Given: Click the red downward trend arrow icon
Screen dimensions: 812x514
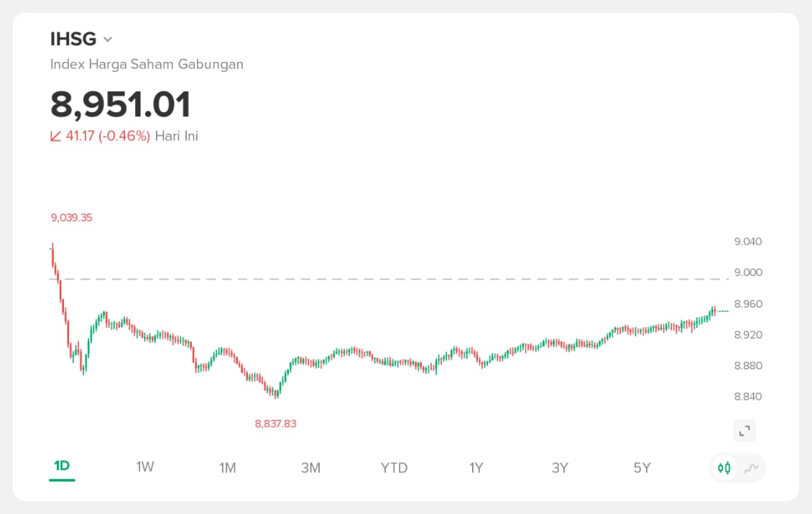Looking at the screenshot, I should [55, 136].
